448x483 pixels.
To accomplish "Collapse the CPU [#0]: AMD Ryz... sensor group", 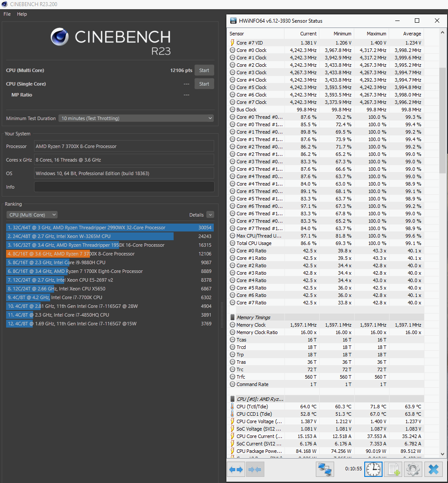I will [x=233, y=399].
